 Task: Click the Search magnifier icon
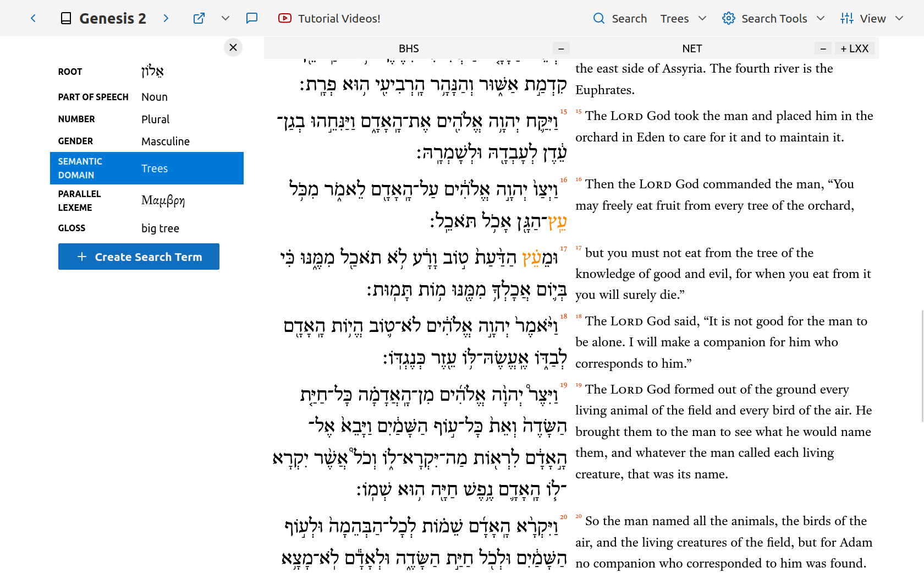point(599,18)
